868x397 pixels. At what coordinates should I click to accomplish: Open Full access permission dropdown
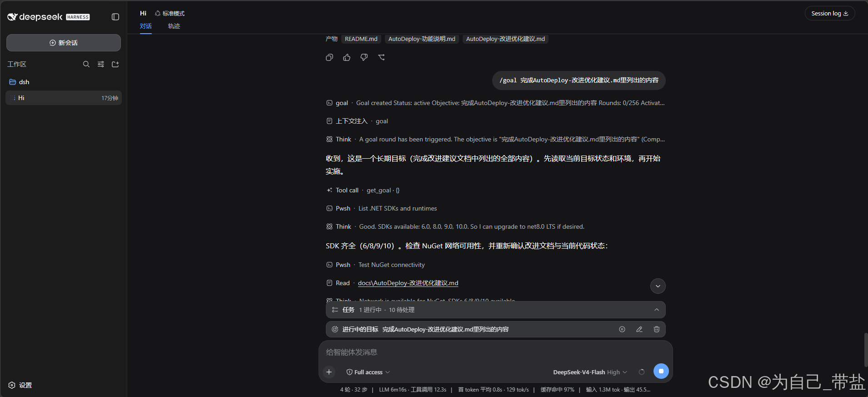[x=368, y=372]
